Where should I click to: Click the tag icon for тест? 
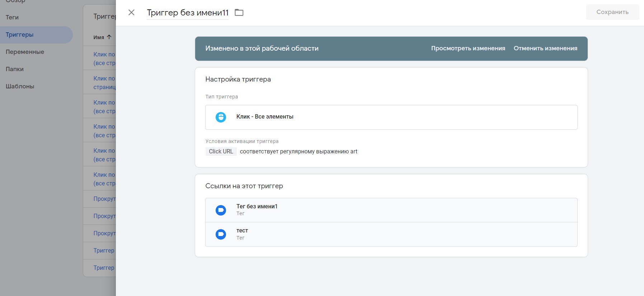pyautogui.click(x=221, y=235)
